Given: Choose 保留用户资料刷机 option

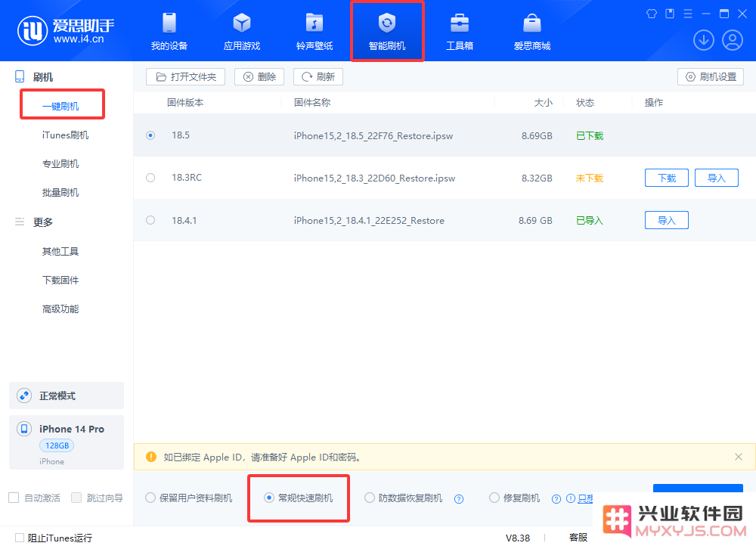Looking at the screenshot, I should pos(150,498).
